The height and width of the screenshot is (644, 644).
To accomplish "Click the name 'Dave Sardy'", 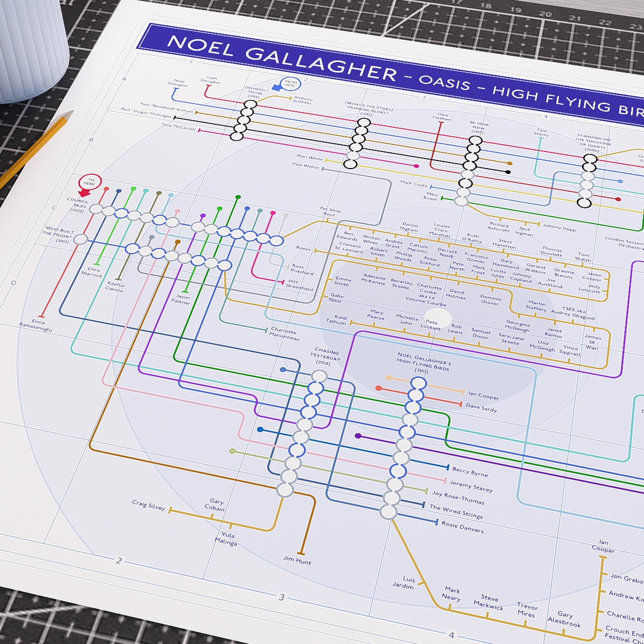I will point(481,407).
